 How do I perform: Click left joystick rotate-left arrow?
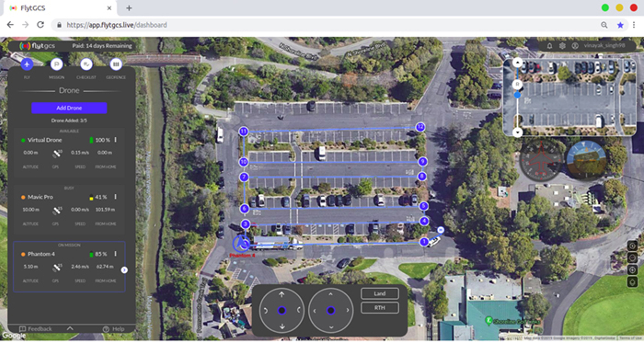pyautogui.click(x=265, y=310)
